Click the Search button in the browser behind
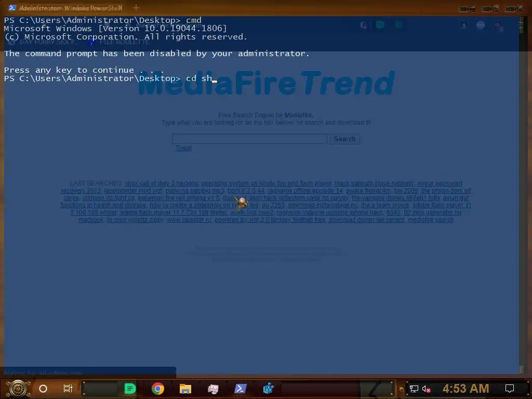The image size is (532, 399). [345, 139]
